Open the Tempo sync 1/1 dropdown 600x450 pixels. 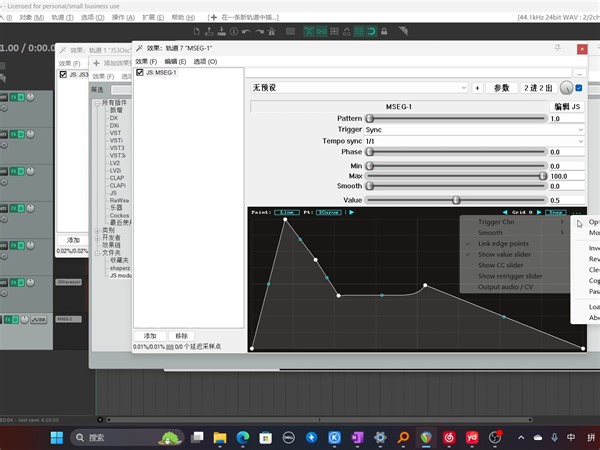tap(474, 141)
